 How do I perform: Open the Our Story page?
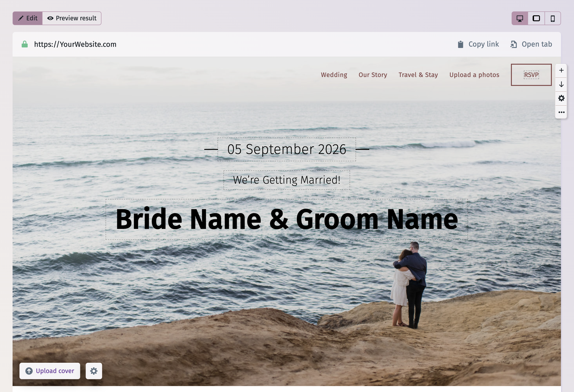373,75
